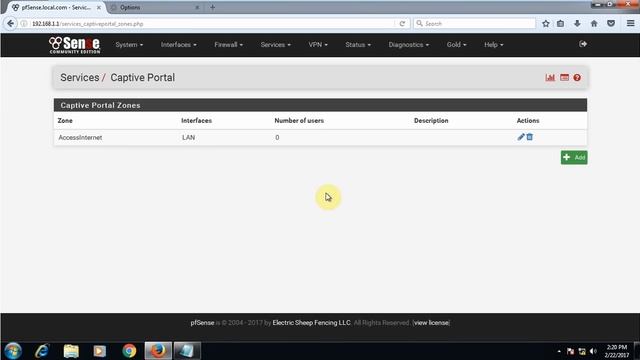The height and width of the screenshot is (360, 640).
Task: Open the red help question-mark icon
Action: pos(577,78)
